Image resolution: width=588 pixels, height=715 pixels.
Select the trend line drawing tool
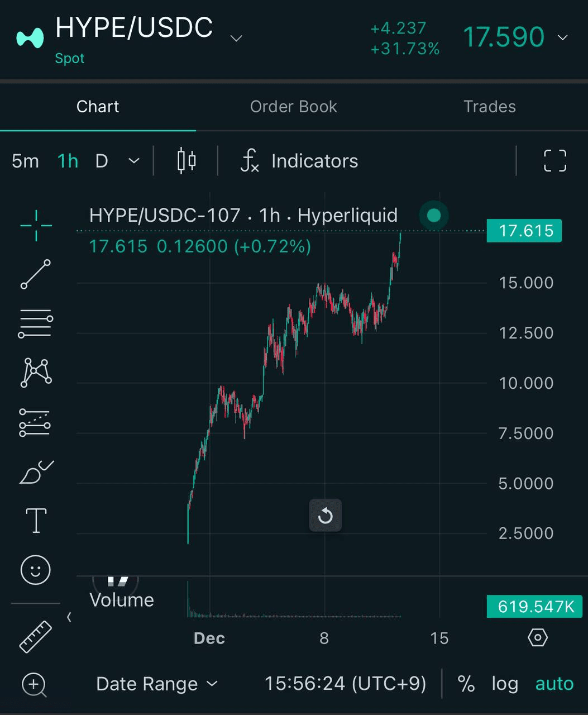click(36, 274)
